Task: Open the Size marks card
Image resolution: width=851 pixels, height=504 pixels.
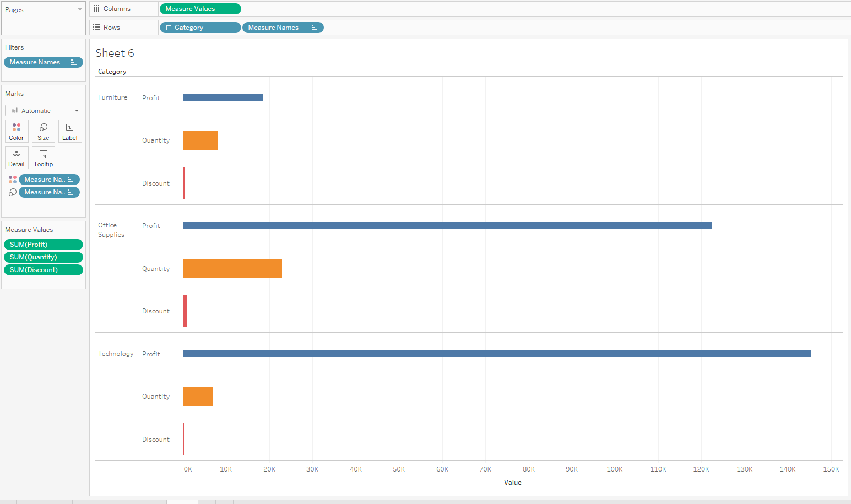Action: 44,131
